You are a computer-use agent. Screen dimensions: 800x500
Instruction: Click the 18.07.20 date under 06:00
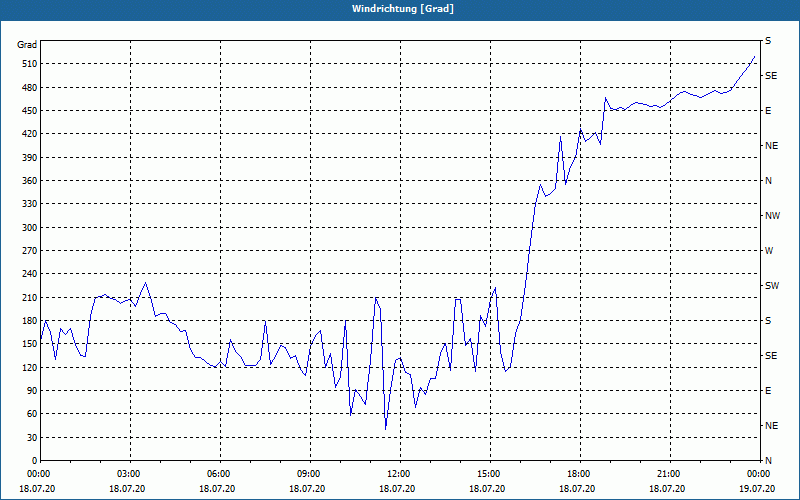tap(217, 488)
